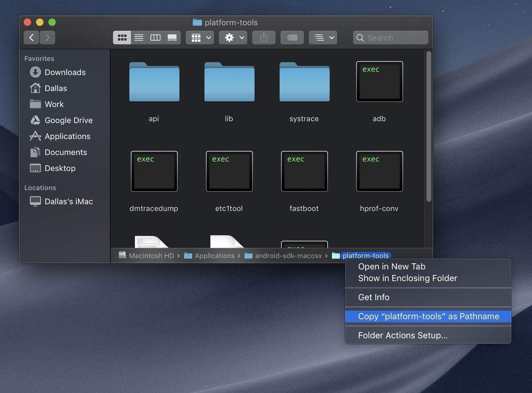
Task: Open the group-by arrangement dropdown
Action: pyautogui.click(x=200, y=38)
